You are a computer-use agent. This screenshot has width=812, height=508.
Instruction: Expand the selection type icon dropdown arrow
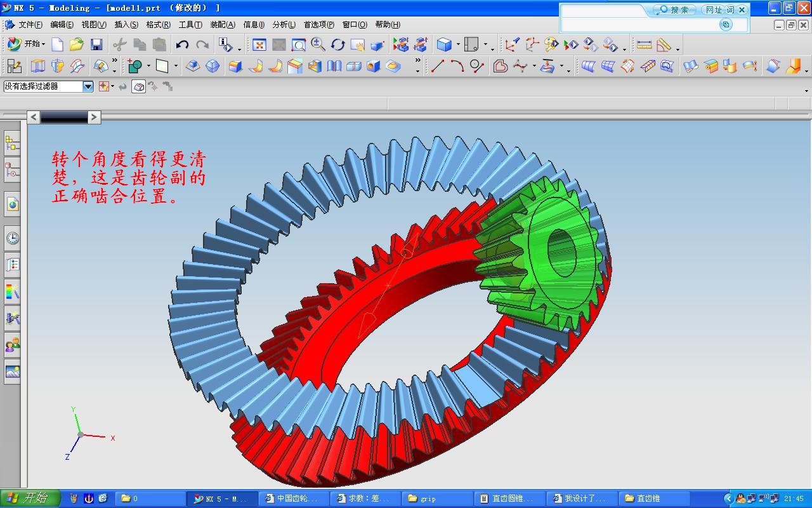(112, 86)
